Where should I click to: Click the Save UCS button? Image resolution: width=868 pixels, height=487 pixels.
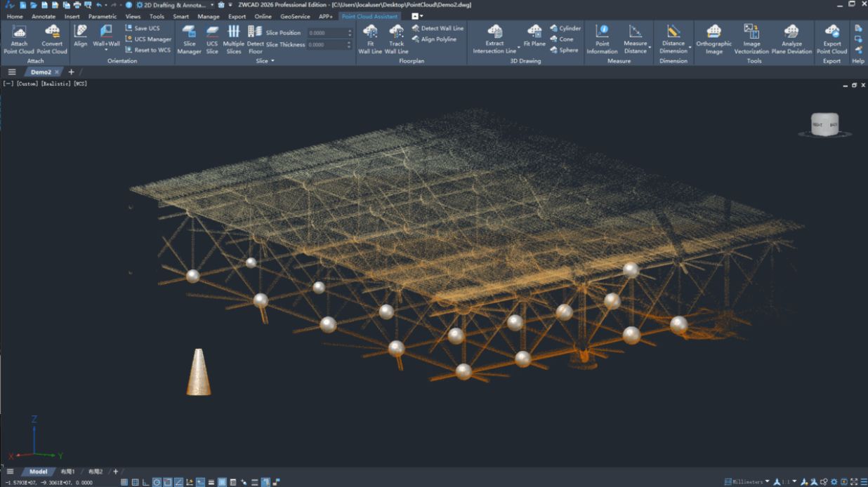coord(147,28)
